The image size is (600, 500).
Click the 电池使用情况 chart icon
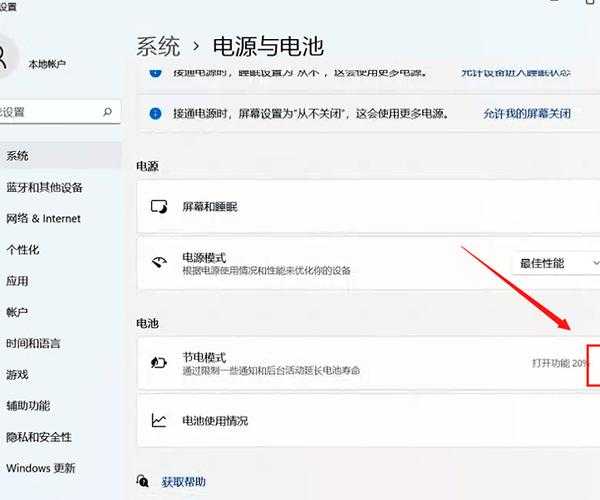pyautogui.click(x=159, y=420)
